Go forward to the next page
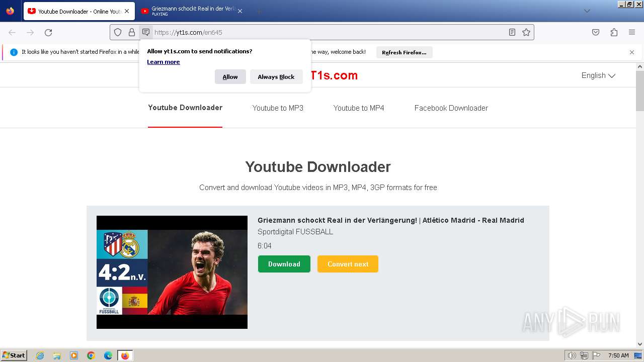The width and height of the screenshot is (644, 362). (x=30, y=32)
